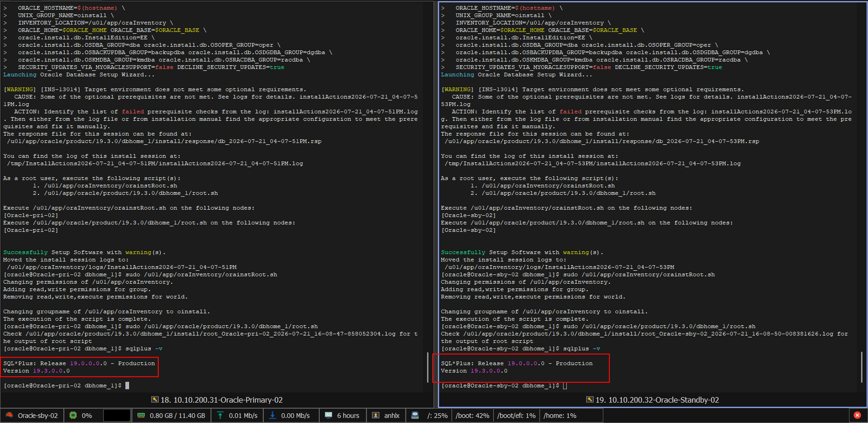
Task: Click '1. /u01/app/oraInventory/orainstRoot.sh' in left pane
Action: [x=105, y=186]
